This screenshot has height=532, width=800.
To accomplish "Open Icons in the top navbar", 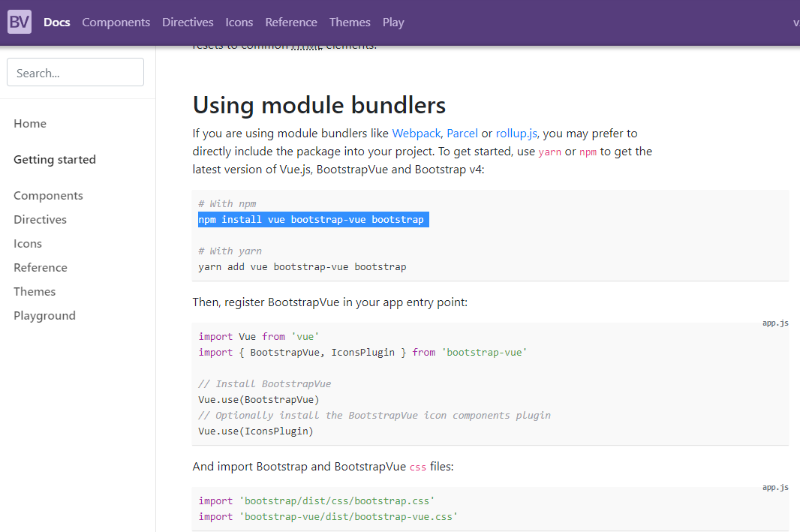I will point(239,23).
